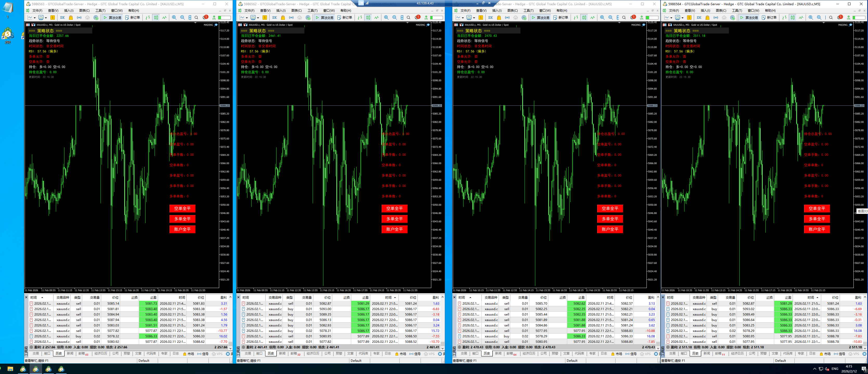Open Signals broadcast icon in 5986564 toolbar
Screen dimensions: 868x374
[x=716, y=17]
